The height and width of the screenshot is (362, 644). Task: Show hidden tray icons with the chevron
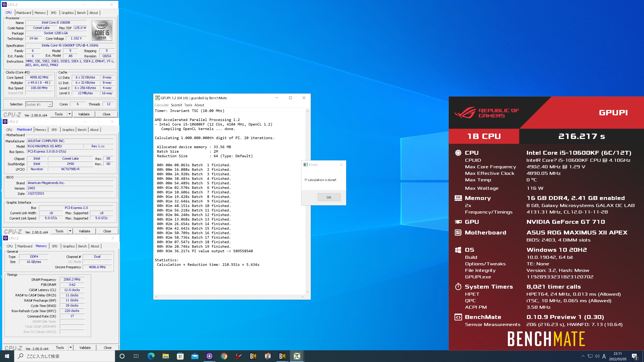click(583, 356)
